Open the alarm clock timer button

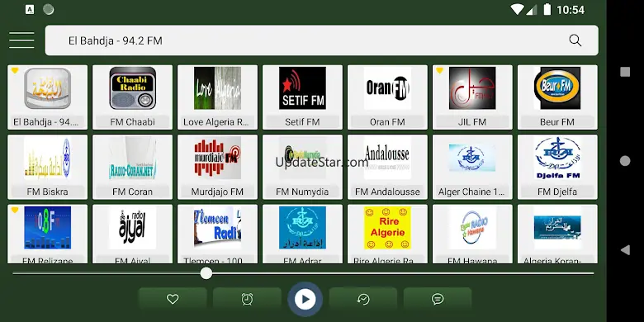point(247,299)
